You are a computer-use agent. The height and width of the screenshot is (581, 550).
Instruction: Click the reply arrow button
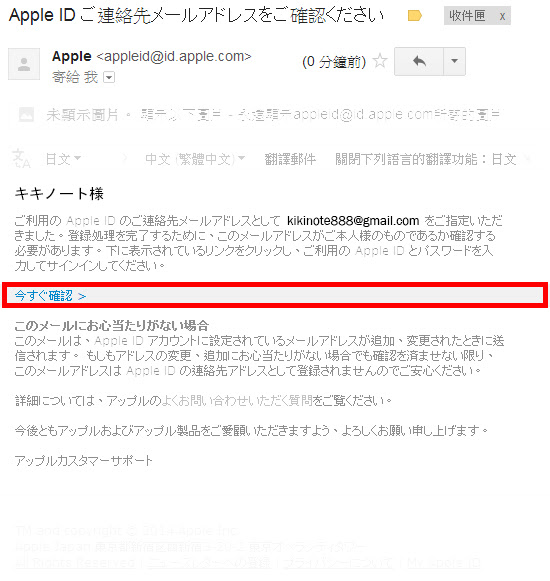[419, 62]
